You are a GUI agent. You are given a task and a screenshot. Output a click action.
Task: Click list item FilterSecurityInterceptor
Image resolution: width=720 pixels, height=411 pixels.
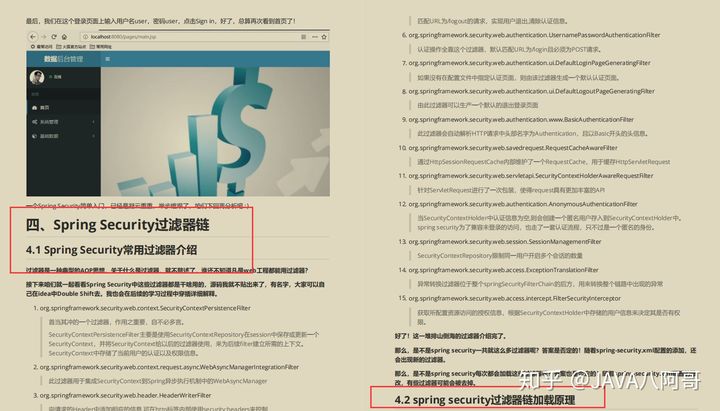click(515, 298)
